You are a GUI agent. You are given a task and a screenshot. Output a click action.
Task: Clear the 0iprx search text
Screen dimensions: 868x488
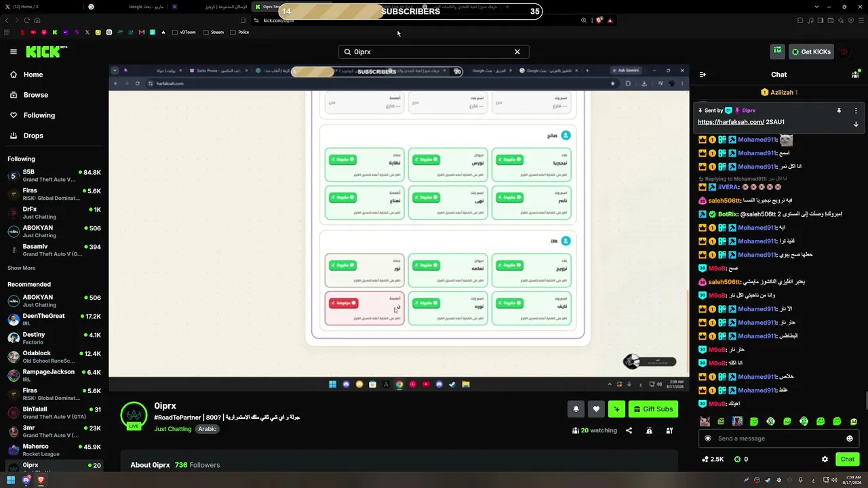coord(517,52)
